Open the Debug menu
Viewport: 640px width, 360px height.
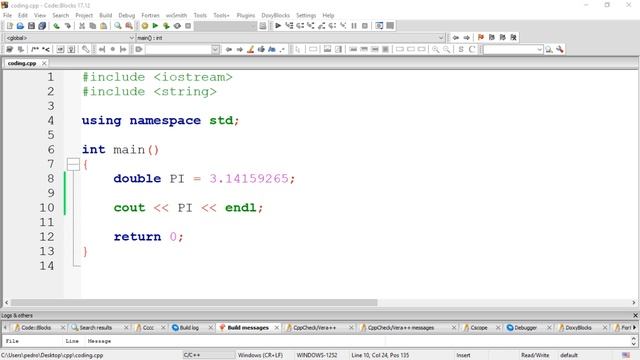pos(127,15)
